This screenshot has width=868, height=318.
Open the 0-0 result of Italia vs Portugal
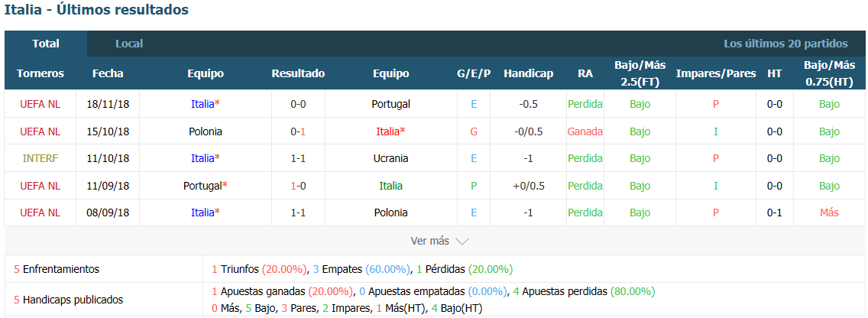click(298, 104)
